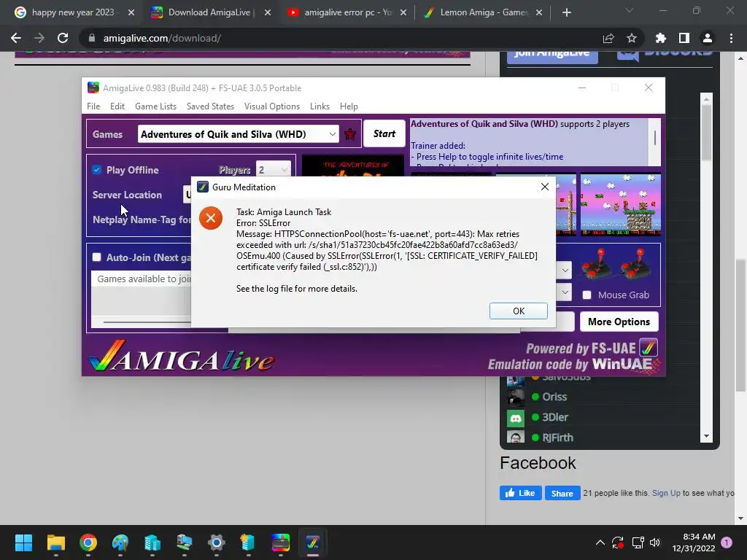Click the volume speaker tray icon
747x560 pixels.
pyautogui.click(x=655, y=542)
